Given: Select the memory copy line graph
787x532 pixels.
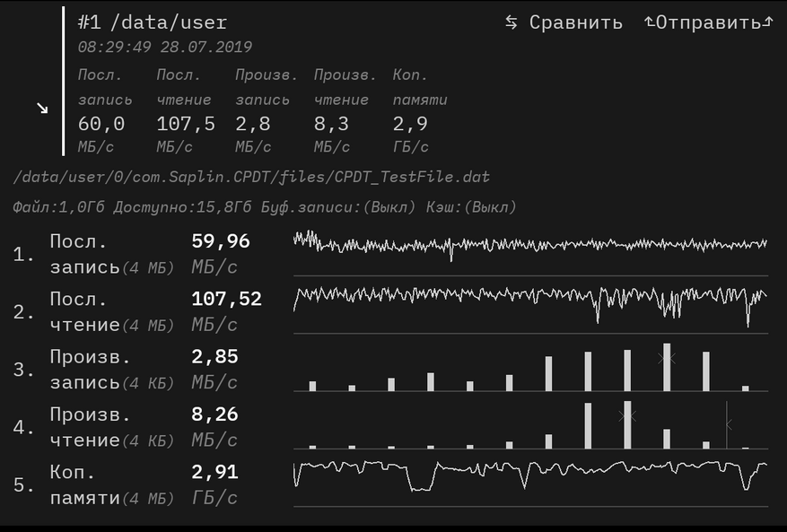Looking at the screenshot, I should point(529,473).
